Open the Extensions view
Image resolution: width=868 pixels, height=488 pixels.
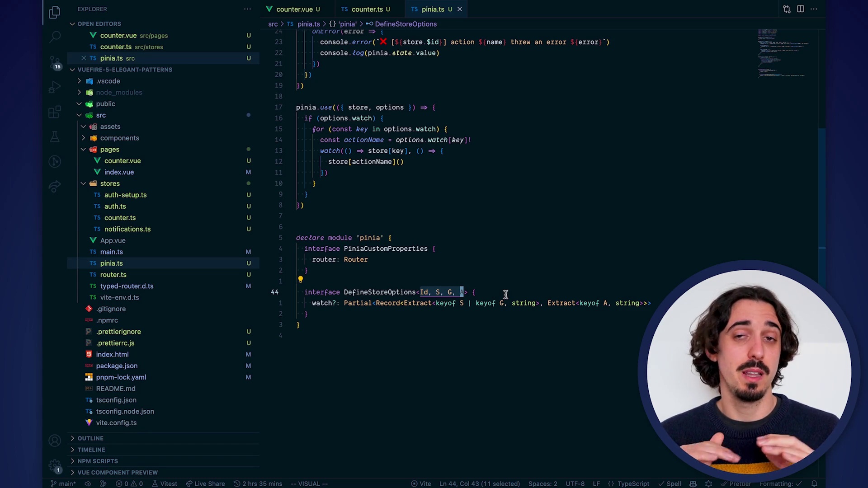coord(55,112)
